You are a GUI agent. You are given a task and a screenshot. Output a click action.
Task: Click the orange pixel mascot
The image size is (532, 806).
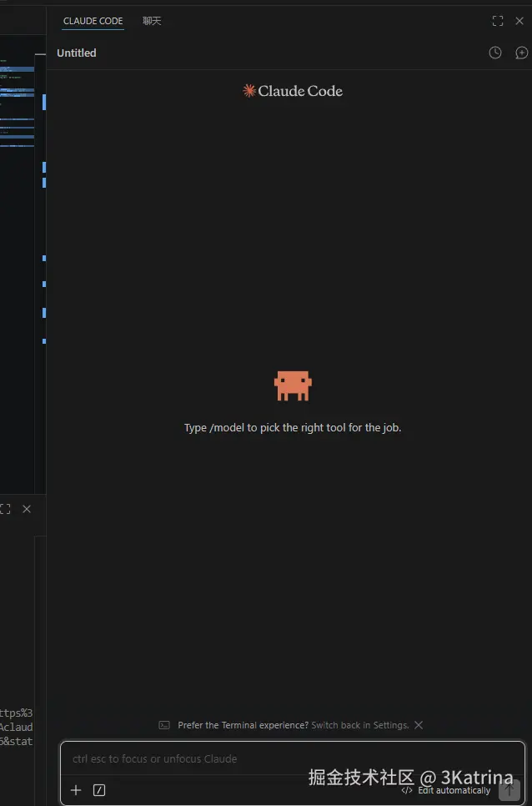[293, 385]
